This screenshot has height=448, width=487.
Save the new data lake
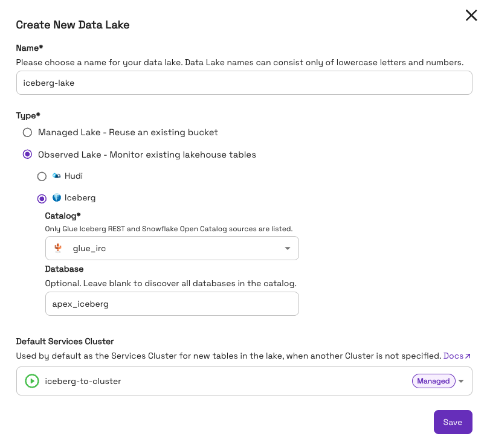[x=453, y=422]
